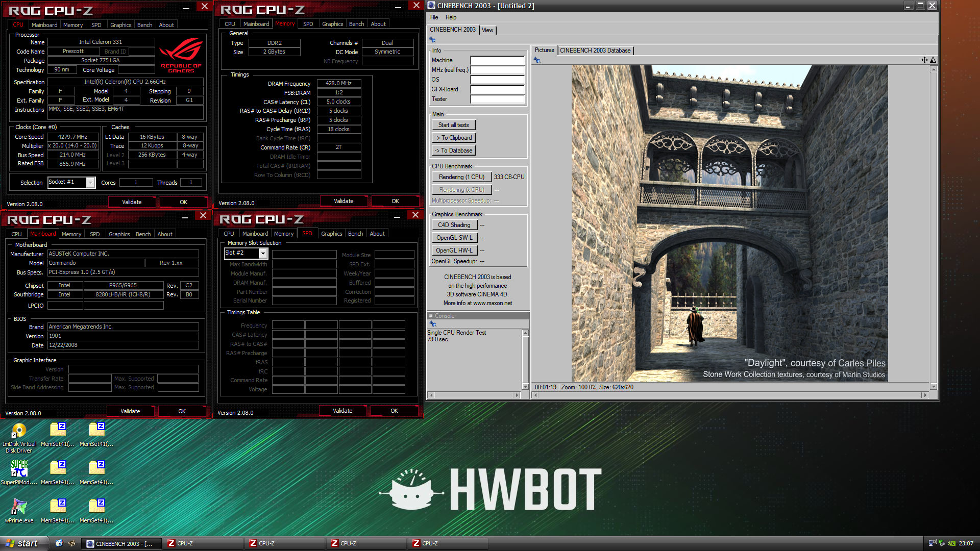Viewport: 980px width, 551px height.
Task: Click the scroll-up arrow of the console scrollbar
Action: tap(525, 333)
